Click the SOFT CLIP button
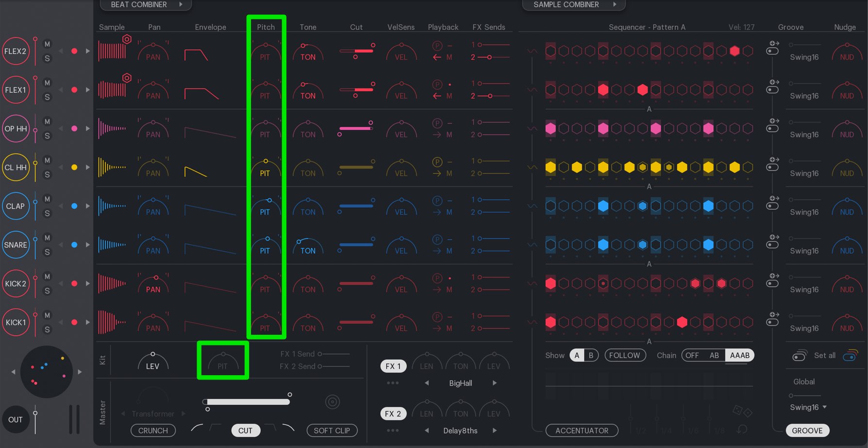Image resolution: width=868 pixels, height=448 pixels. (x=332, y=431)
